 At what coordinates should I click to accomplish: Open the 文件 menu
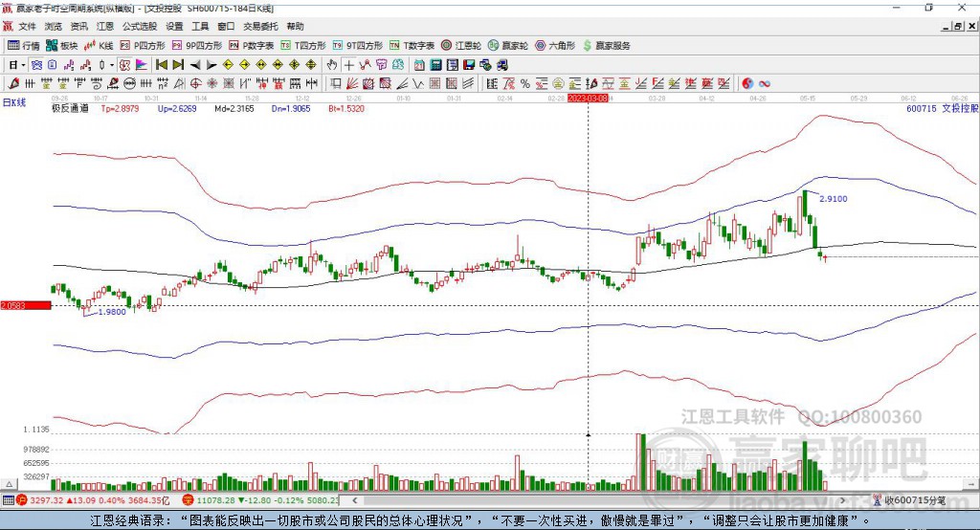point(27,26)
